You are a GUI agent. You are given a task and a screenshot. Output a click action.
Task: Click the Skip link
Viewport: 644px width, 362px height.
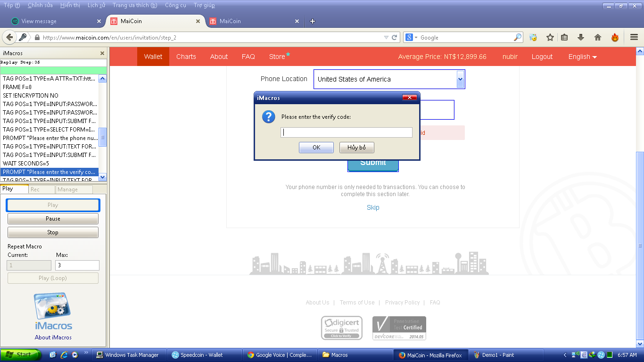pos(373,207)
